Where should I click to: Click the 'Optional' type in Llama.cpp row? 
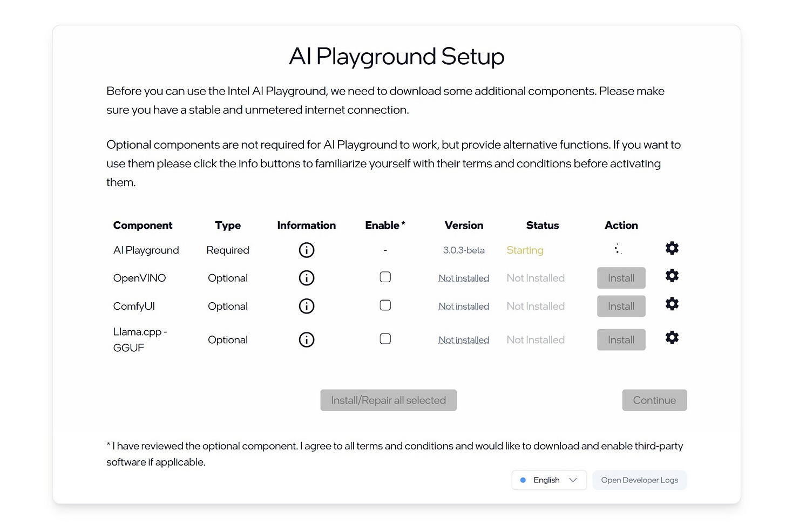pos(228,340)
